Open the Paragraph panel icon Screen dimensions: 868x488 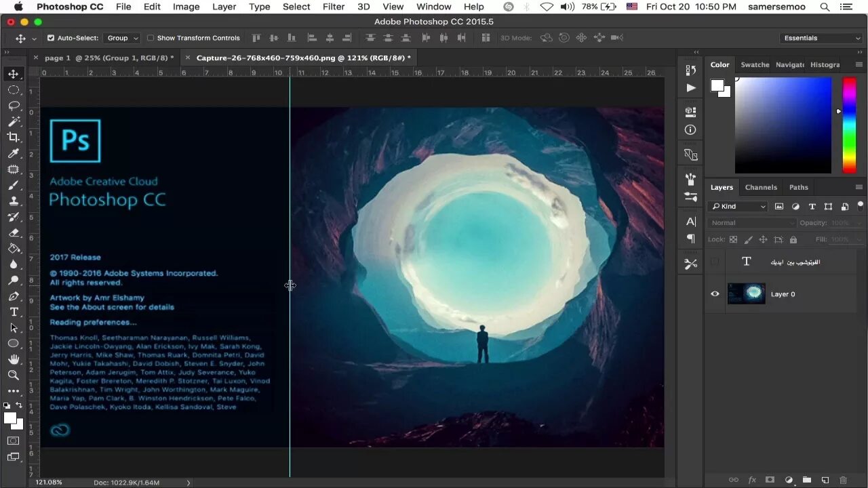click(x=691, y=239)
